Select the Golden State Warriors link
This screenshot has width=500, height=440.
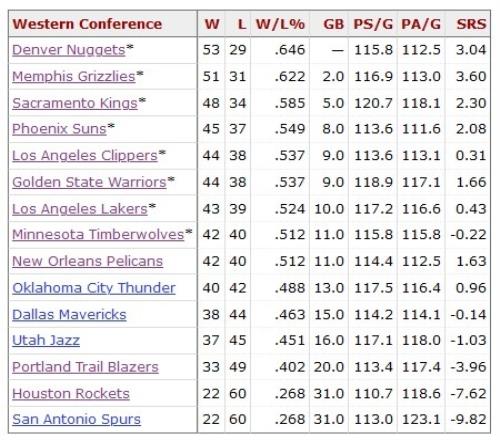[89, 182]
